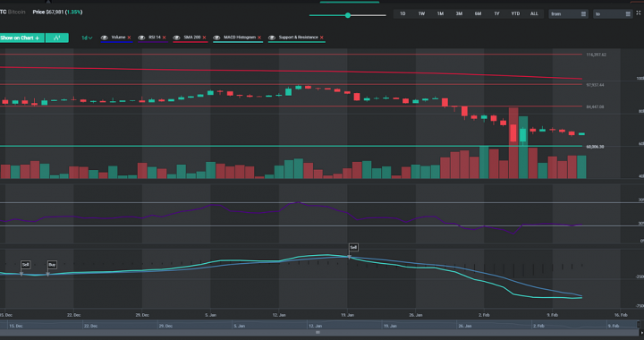The height and width of the screenshot is (340, 644).
Task: Click the 5. Jan axis date label
Action: (211, 315)
